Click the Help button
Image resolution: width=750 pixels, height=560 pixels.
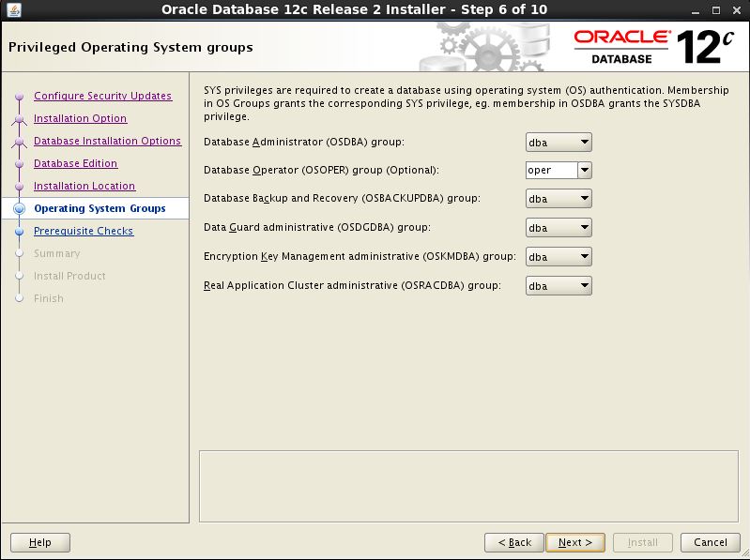pos(40,542)
